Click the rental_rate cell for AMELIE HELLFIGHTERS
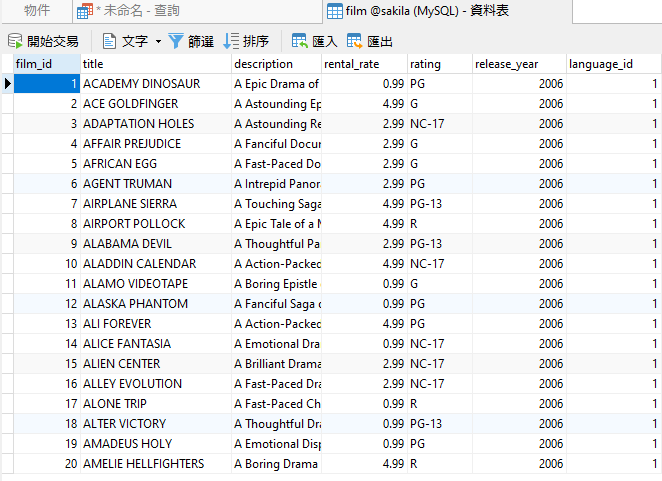 [x=363, y=464]
